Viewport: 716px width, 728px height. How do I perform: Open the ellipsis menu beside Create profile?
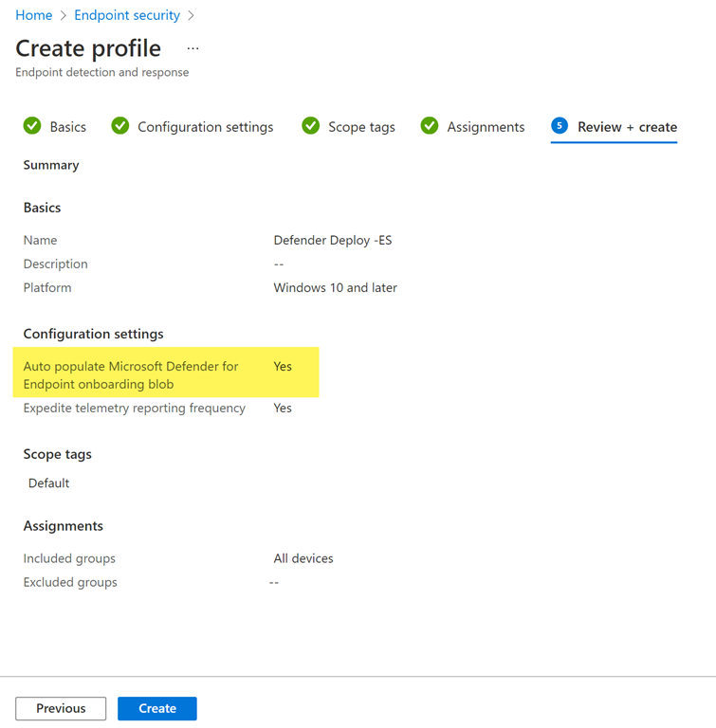coord(193,48)
